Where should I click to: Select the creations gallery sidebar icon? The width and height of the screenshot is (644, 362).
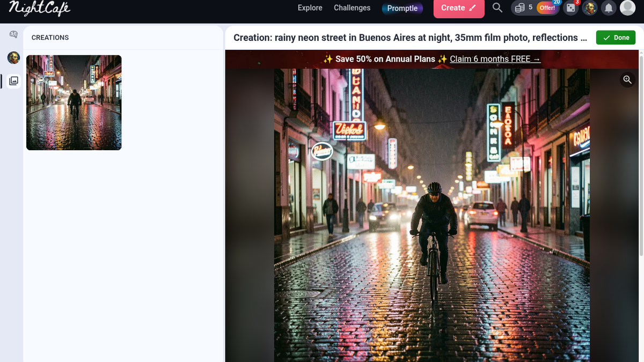(13, 81)
